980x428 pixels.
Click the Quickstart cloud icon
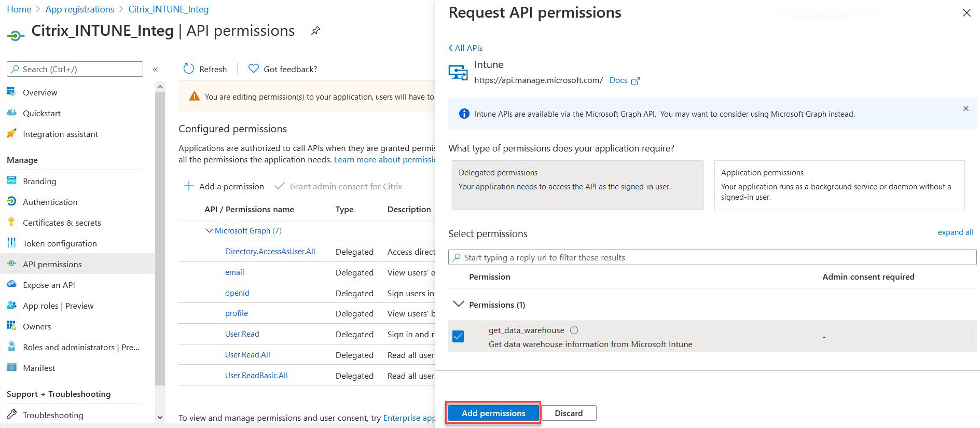[11, 113]
